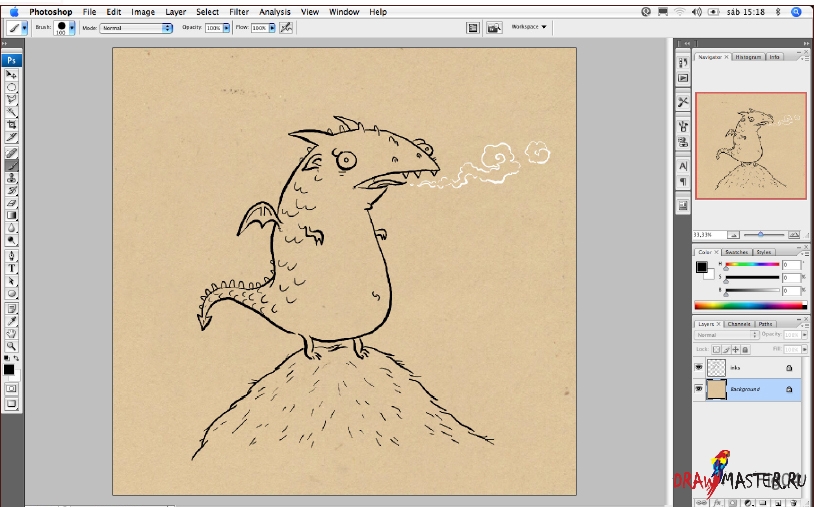This screenshot has width=814, height=507.
Task: Select the Lasso tool
Action: pos(12,99)
